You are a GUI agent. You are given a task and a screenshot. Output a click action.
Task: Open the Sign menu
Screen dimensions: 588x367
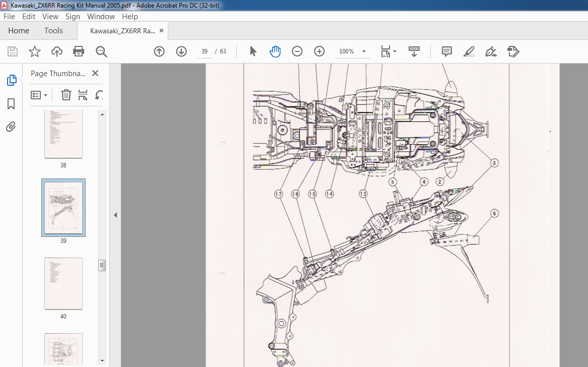coord(73,17)
